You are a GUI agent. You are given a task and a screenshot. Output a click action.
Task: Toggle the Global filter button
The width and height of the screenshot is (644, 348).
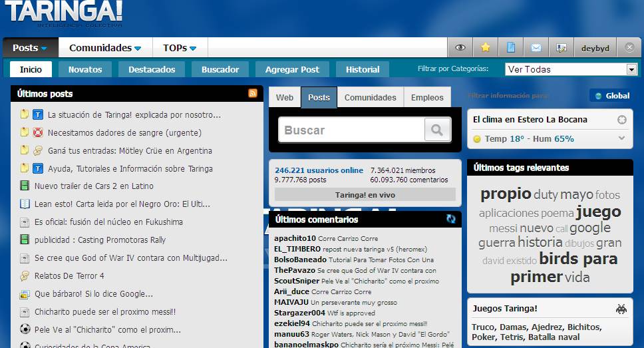coord(612,96)
